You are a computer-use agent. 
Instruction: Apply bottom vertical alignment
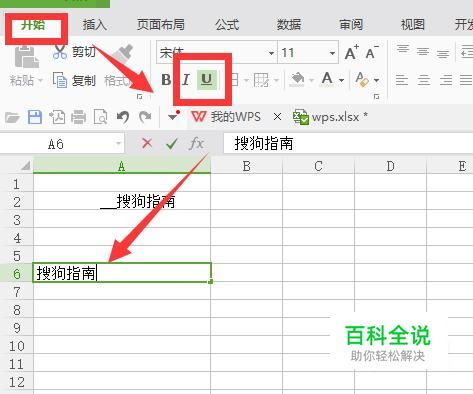[443, 54]
